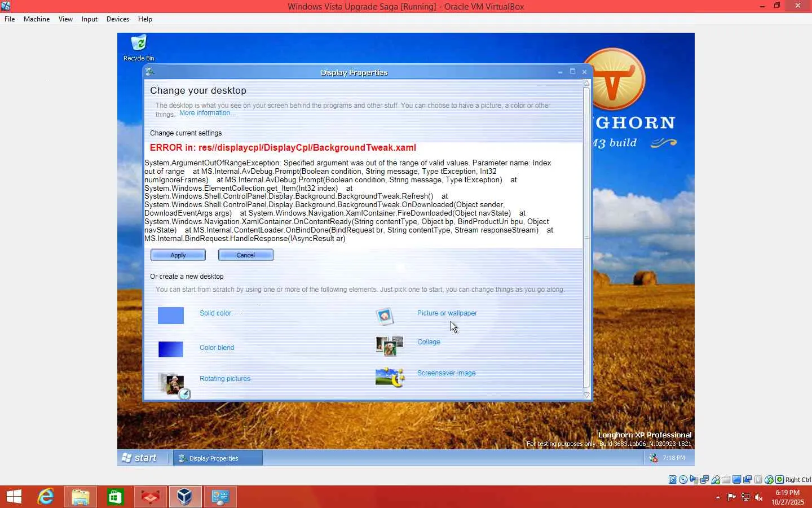This screenshot has width=812, height=508.
Task: Click the Longhorn clock showing 7:18 PM
Action: (x=674, y=458)
